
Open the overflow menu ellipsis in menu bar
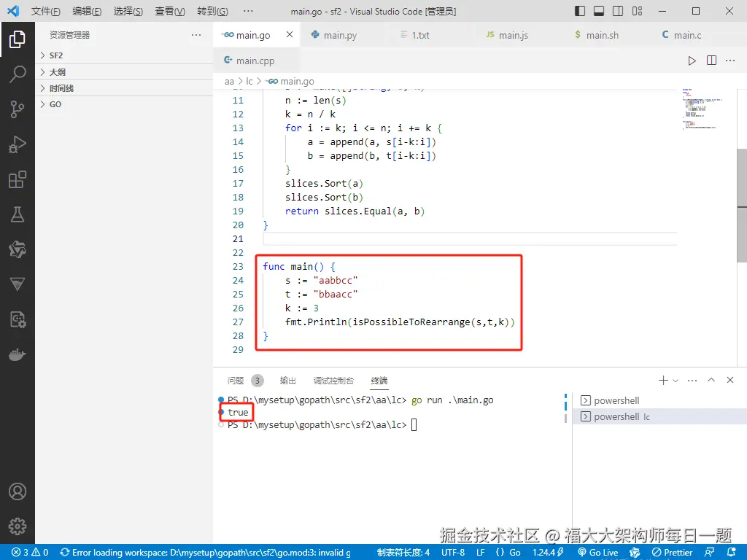pyautogui.click(x=248, y=11)
